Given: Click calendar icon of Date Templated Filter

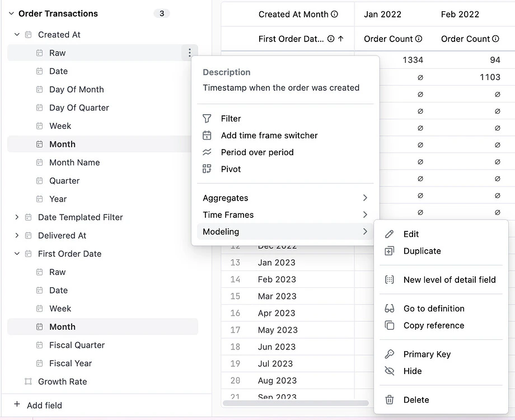Looking at the screenshot, I should click(x=28, y=217).
